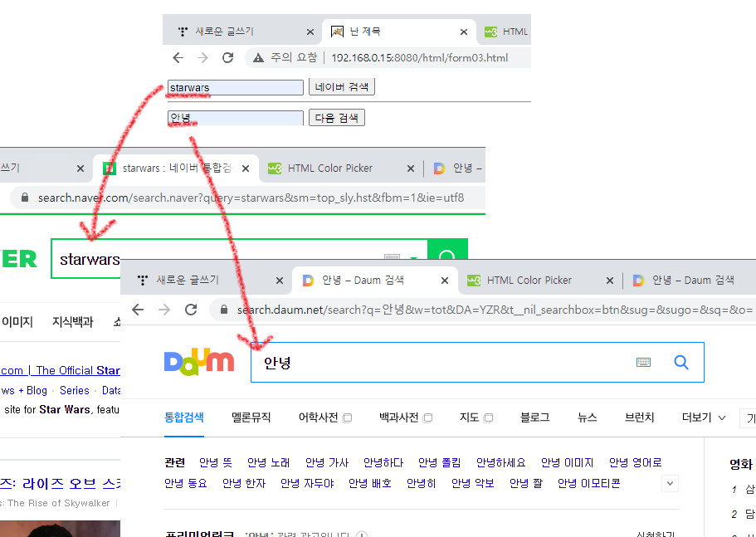Select 새로운 글쓰기 tab in Daum window
The height and width of the screenshot is (537, 756).
click(x=207, y=280)
